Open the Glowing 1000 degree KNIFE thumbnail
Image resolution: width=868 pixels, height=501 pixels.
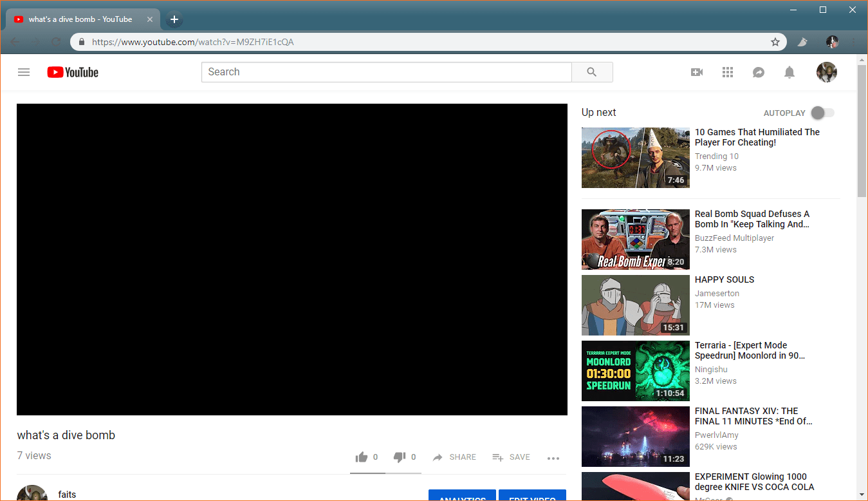click(636, 486)
